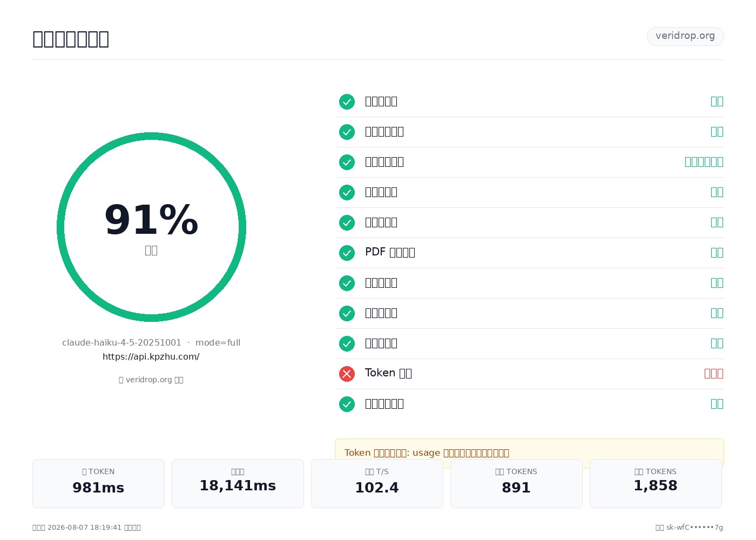Click the check icon in the first result row
The image size is (756, 540).
coord(347,102)
